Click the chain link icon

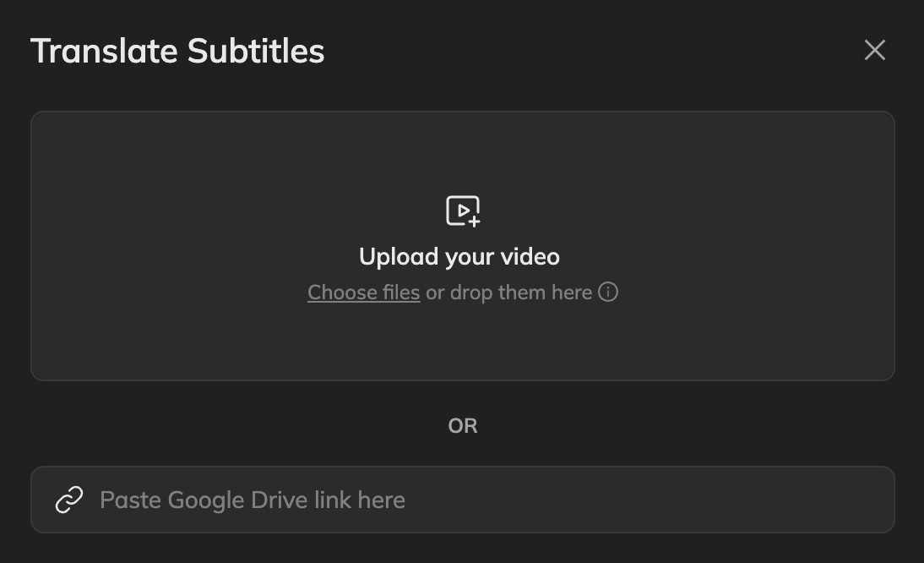pos(69,500)
